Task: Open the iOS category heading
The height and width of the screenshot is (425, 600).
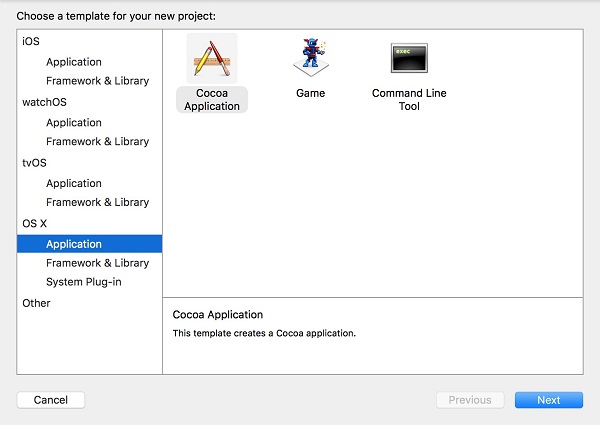Action: pyautogui.click(x=31, y=41)
